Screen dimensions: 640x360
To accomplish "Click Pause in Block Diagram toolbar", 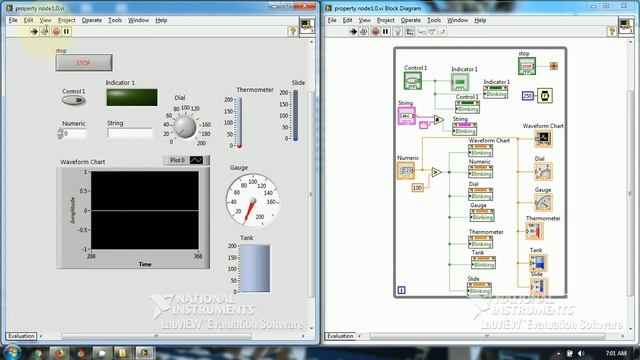I will 385,31.
